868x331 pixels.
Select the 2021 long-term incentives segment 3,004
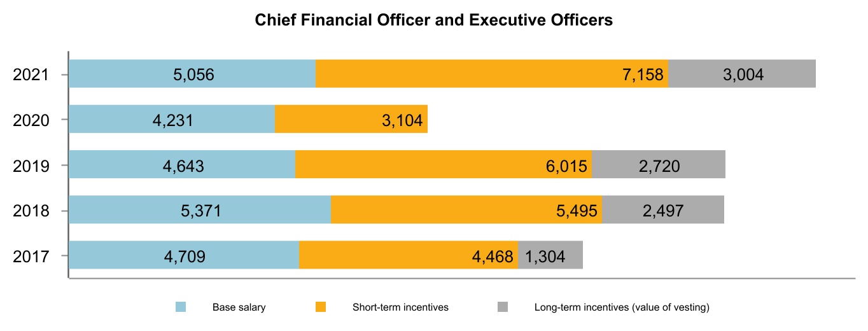743,74
